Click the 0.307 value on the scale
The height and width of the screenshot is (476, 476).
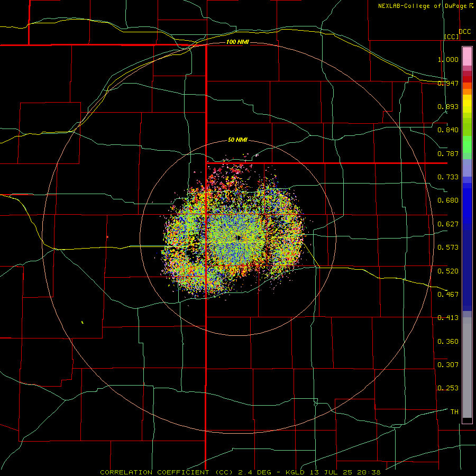point(448,365)
